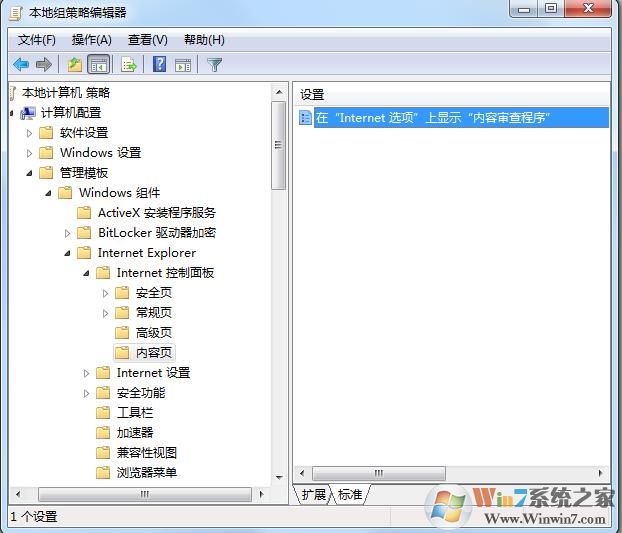Expand the 软件设置 node arrow
The width and height of the screenshot is (622, 533).
(x=29, y=133)
